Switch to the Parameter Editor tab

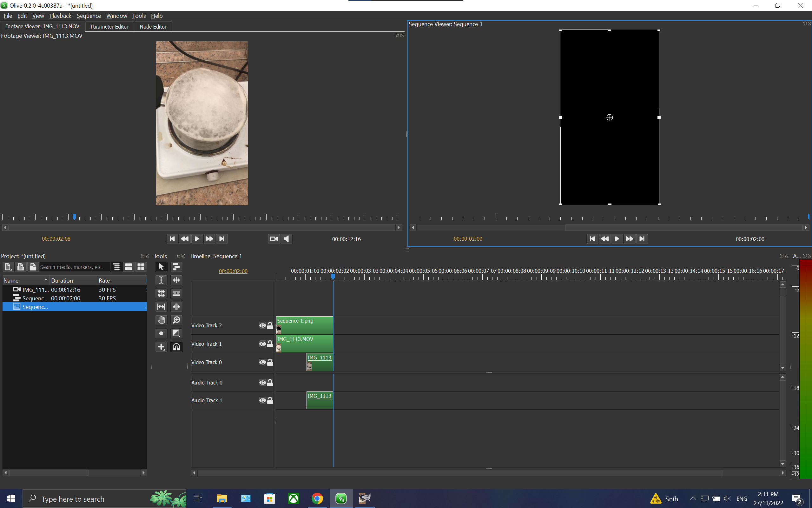pos(109,27)
